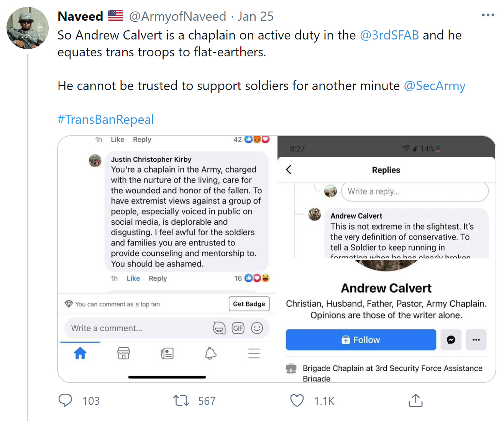
Task: Open Naveed's profile avatar
Action: (28, 28)
